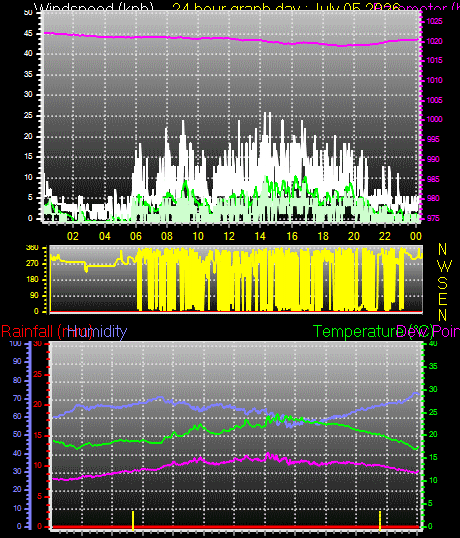Select the 1020 barometer axis label

coord(434,41)
